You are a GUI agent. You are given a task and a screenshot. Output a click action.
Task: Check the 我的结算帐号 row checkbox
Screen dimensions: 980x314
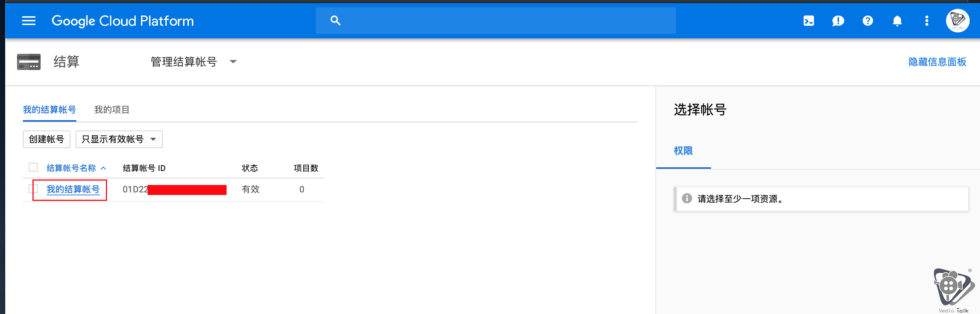pyautogui.click(x=33, y=189)
